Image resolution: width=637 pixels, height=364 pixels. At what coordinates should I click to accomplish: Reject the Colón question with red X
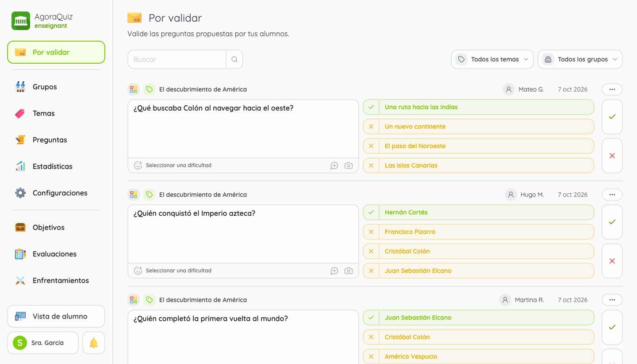coord(612,156)
